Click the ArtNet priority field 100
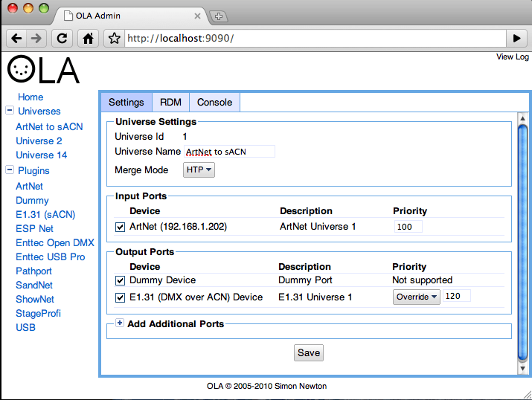 pos(408,227)
